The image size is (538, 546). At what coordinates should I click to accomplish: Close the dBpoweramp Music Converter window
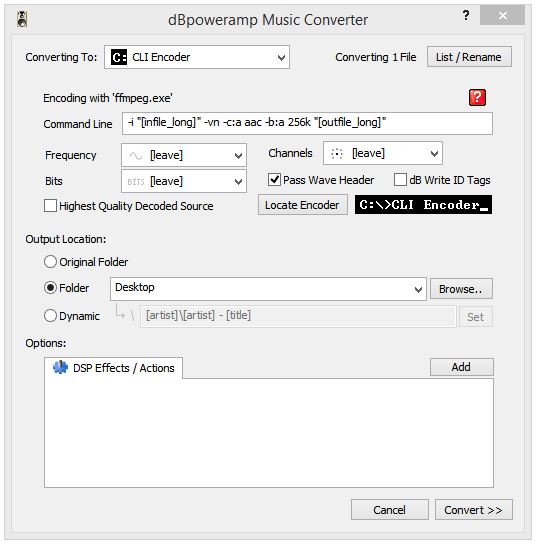point(502,15)
